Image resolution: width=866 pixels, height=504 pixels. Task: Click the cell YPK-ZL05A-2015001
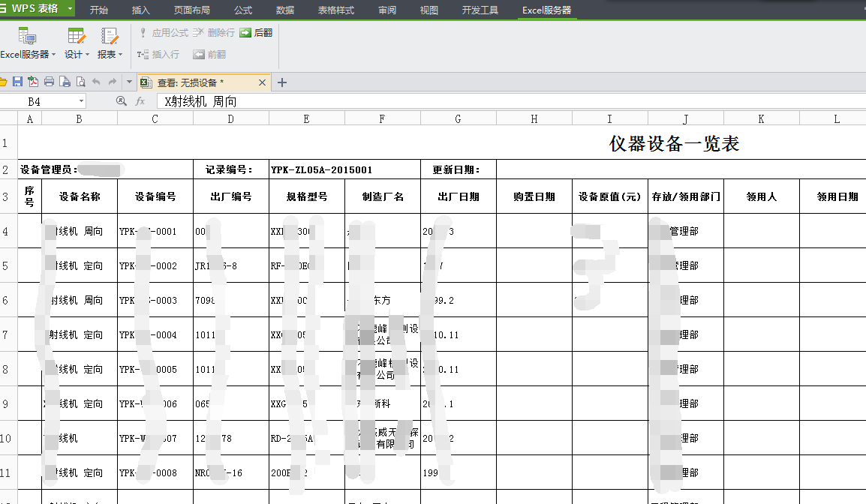(344, 169)
